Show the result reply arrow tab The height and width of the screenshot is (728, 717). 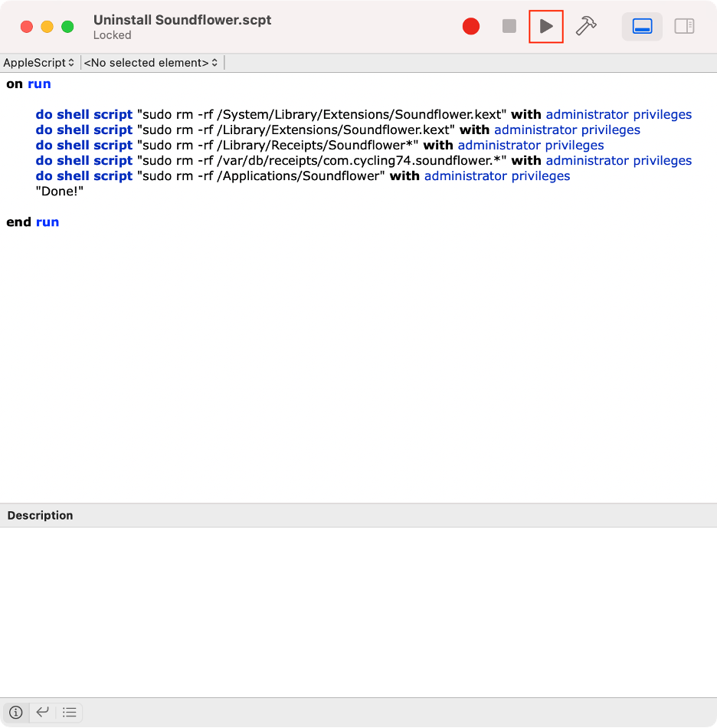tap(43, 712)
